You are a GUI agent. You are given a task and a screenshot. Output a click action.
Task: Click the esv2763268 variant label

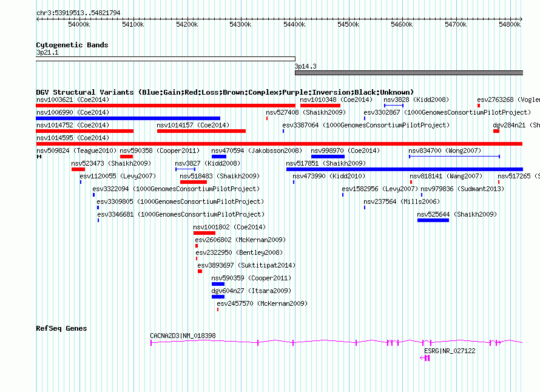(x=508, y=100)
